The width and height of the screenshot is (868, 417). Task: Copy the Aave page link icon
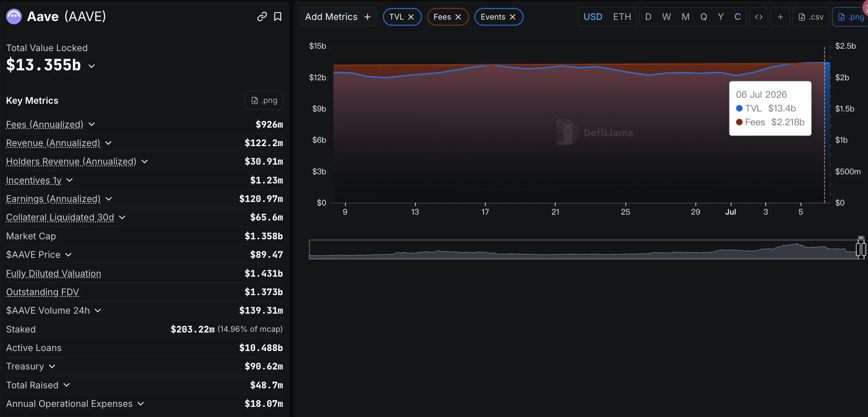[262, 17]
